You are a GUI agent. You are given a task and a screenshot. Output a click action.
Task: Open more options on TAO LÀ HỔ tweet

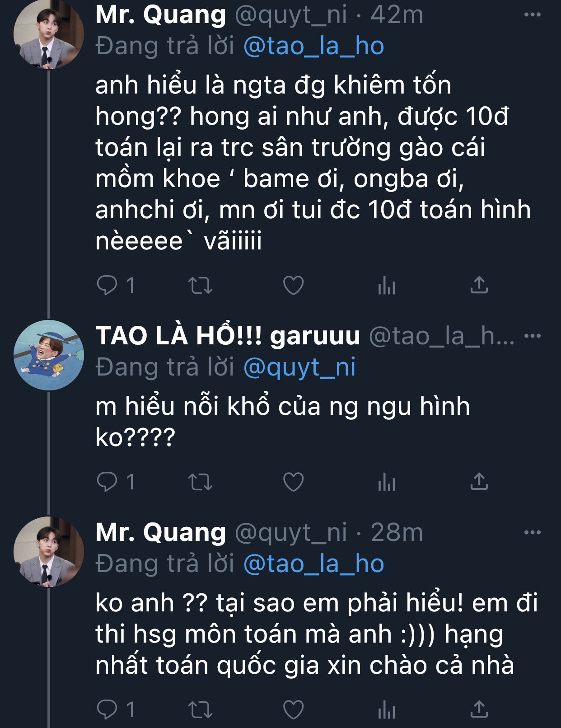(x=533, y=336)
